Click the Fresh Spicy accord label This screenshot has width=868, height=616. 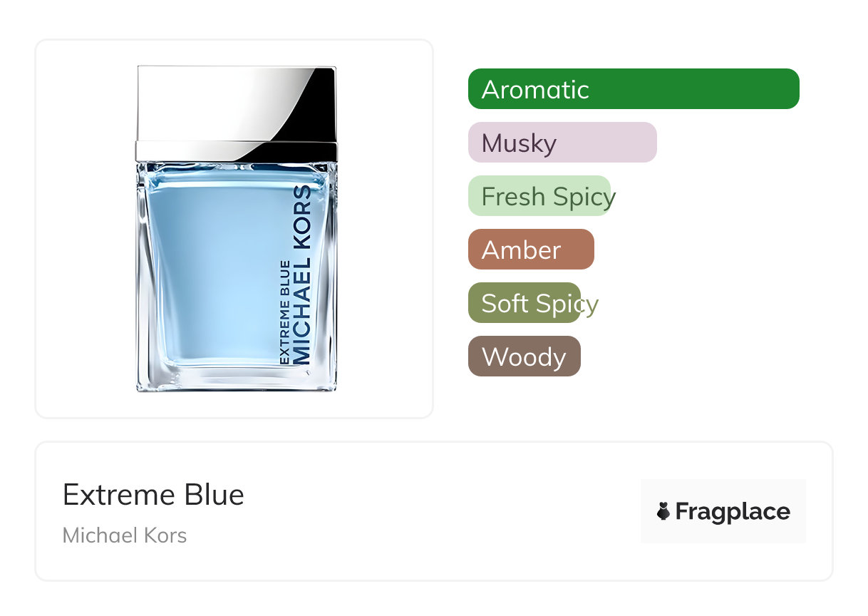[549, 197]
